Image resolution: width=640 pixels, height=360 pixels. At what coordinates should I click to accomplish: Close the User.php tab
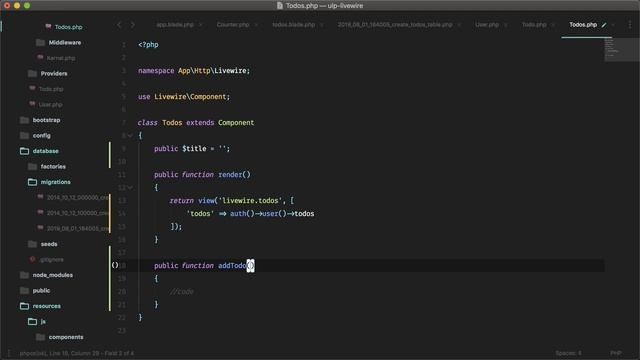[x=505, y=25]
